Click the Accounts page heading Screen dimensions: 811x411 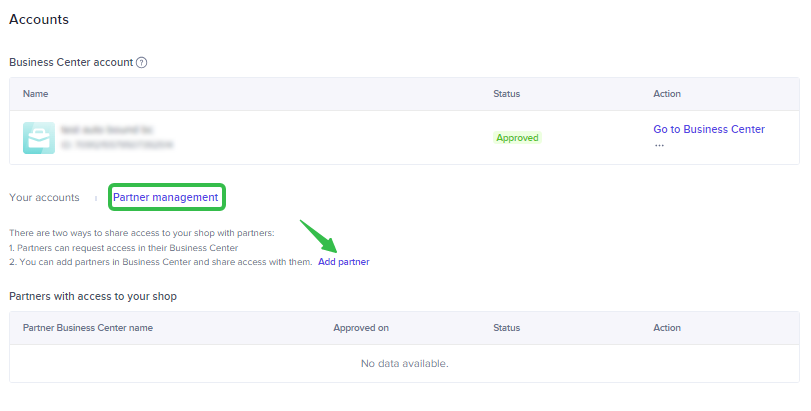(39, 19)
